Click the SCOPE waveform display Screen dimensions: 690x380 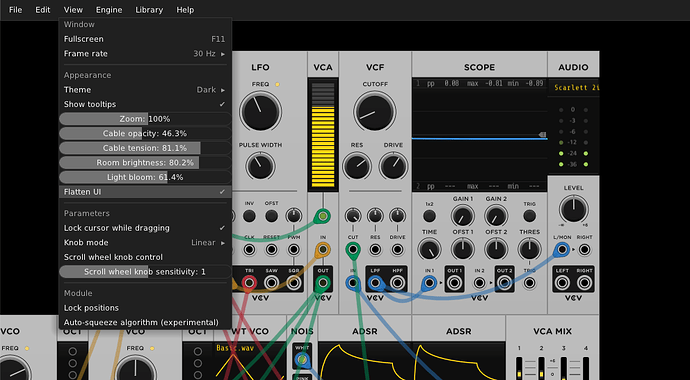tap(480, 135)
